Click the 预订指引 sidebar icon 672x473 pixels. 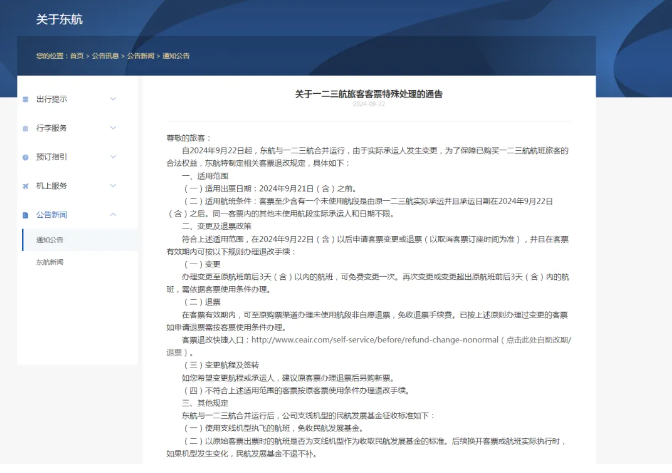pyautogui.click(x=25, y=157)
